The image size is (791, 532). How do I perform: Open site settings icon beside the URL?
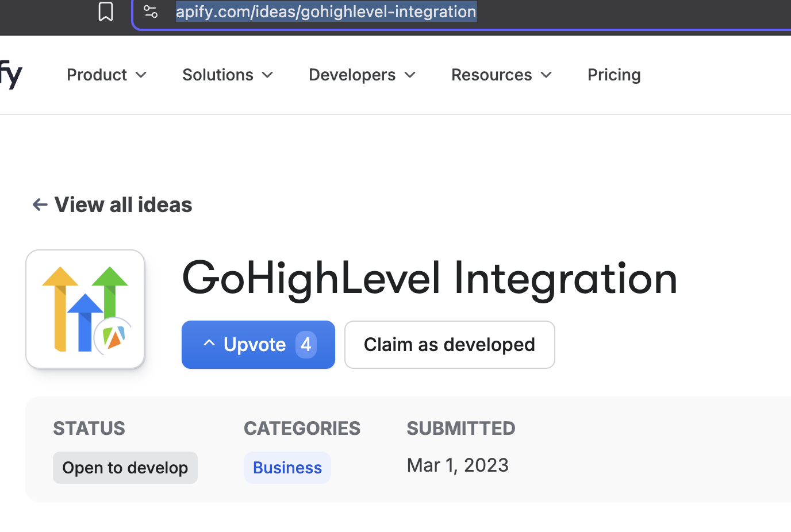(151, 11)
